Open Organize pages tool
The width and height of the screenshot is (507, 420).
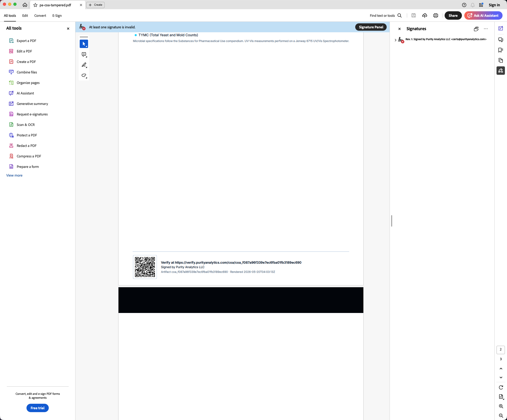pyautogui.click(x=28, y=83)
